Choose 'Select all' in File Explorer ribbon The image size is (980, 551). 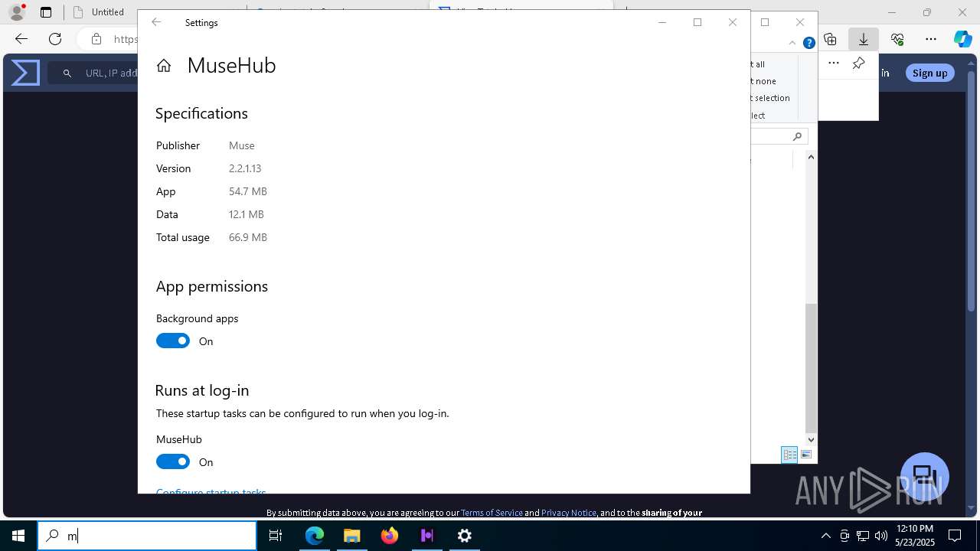coord(758,64)
